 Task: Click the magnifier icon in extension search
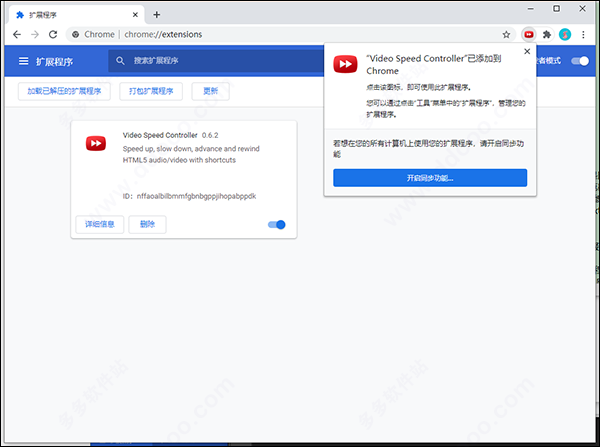click(x=120, y=61)
